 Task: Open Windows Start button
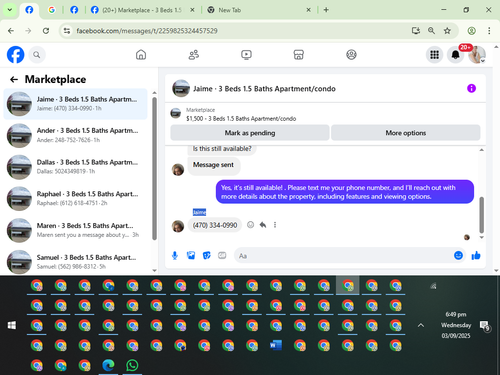tap(12, 325)
